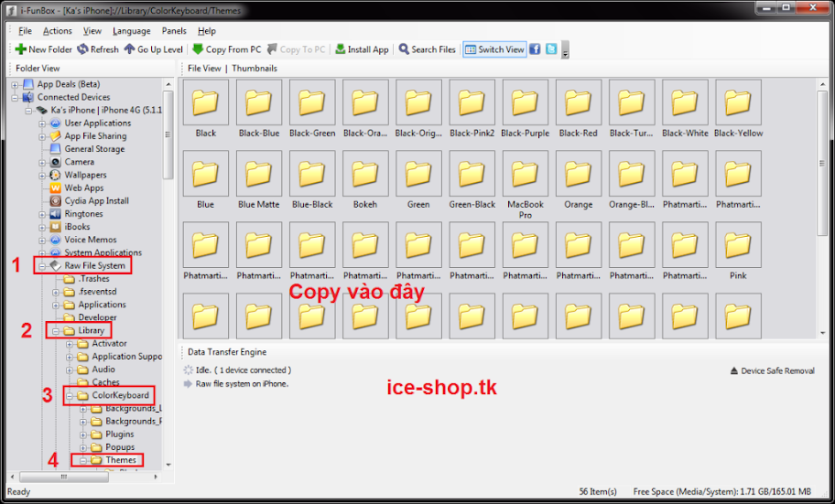This screenshot has width=835, height=504.
Task: Select iBooks in folder tree
Action: (77, 227)
